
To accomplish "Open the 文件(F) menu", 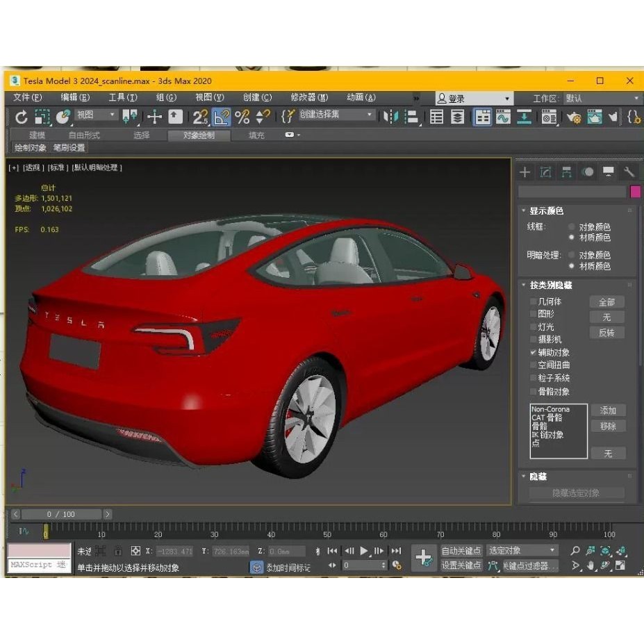I will point(28,97).
